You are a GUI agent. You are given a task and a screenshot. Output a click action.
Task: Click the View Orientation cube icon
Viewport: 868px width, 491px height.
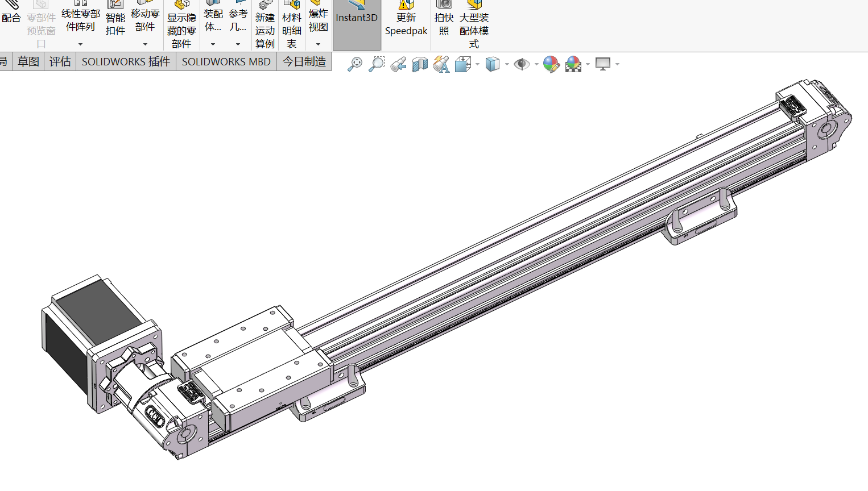pyautogui.click(x=462, y=64)
